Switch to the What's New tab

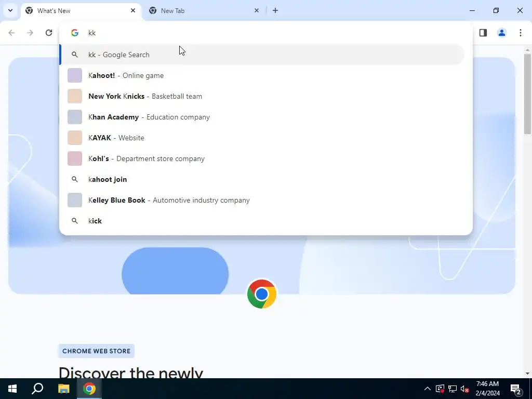tap(81, 10)
